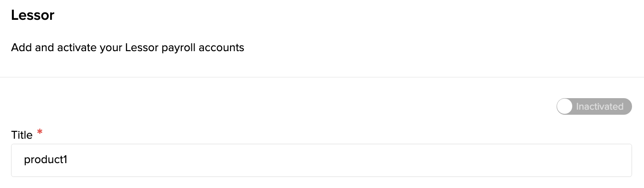Click the horizontal divider below the description
Screen dimensions: 644x188
(322, 77)
